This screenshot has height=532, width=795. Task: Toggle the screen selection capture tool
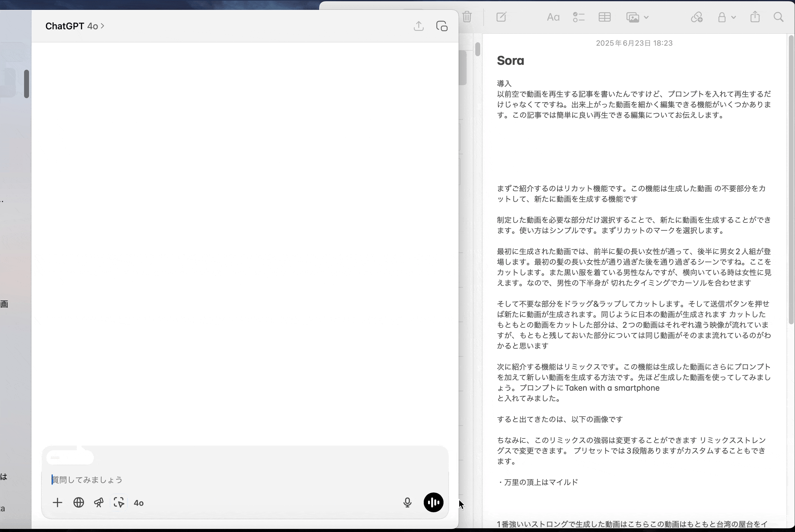coord(119,502)
